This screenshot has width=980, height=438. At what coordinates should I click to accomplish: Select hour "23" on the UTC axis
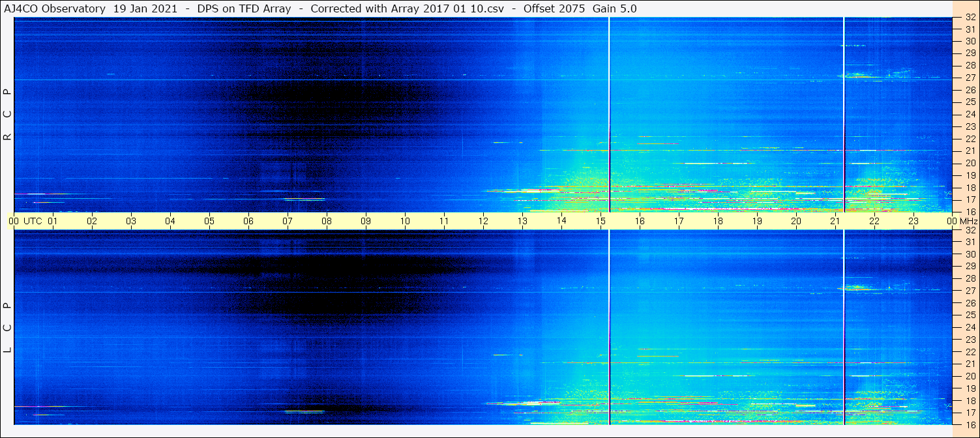pyautogui.click(x=913, y=221)
